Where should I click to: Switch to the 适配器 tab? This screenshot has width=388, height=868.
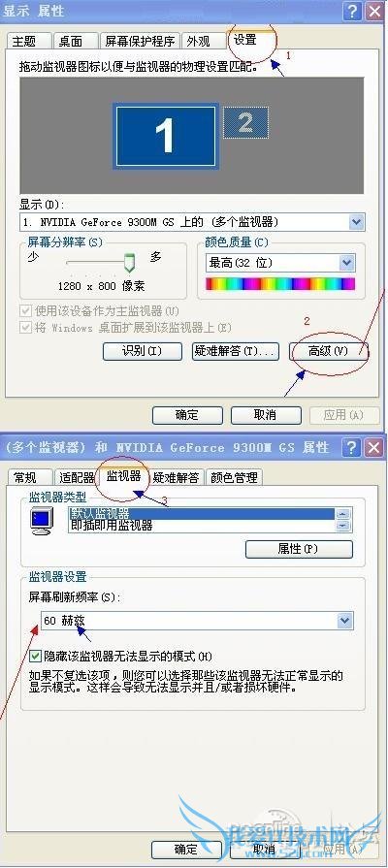(x=77, y=477)
